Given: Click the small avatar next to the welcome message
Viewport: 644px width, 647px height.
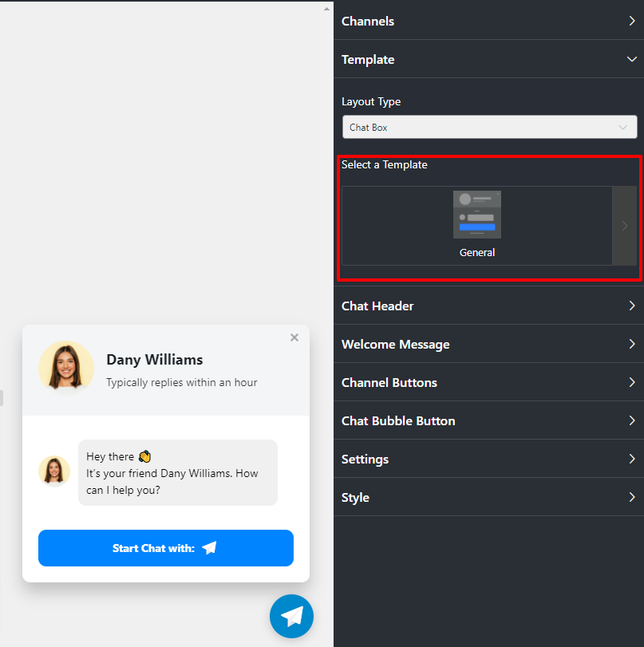Looking at the screenshot, I should point(54,471).
